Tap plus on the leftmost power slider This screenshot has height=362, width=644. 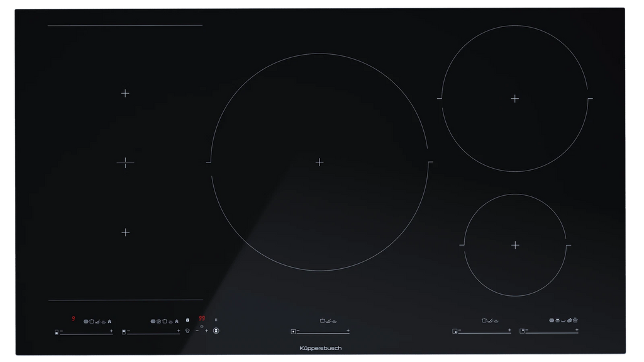coord(111,331)
